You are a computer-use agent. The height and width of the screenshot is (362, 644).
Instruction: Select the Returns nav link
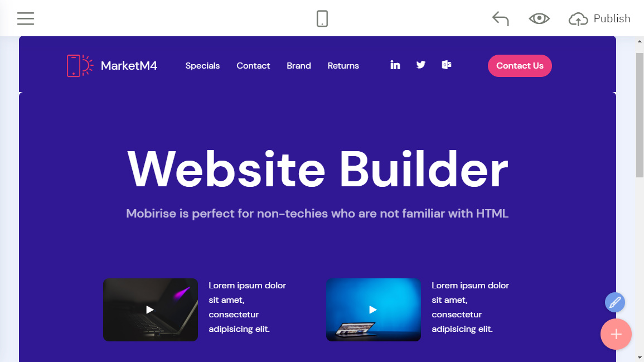343,66
